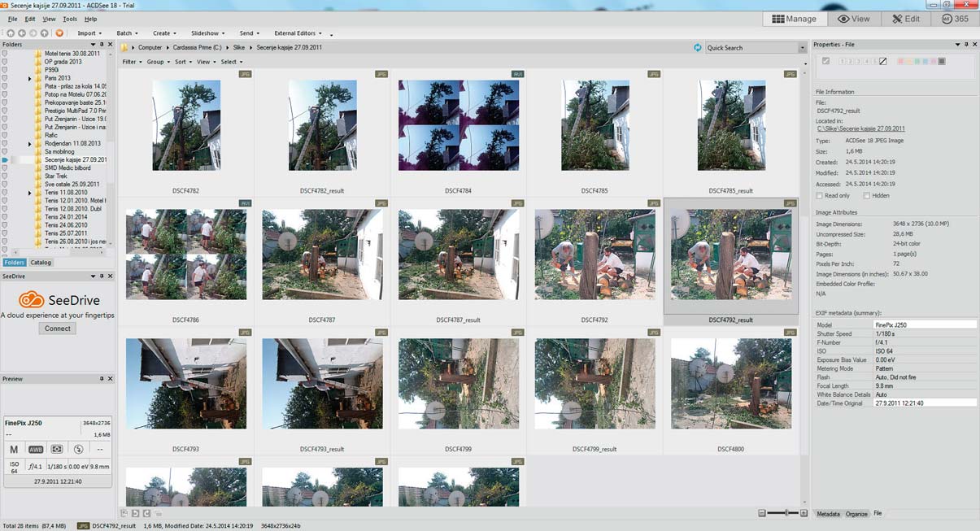
Task: Switch to the Metadata tab
Action: (828, 514)
